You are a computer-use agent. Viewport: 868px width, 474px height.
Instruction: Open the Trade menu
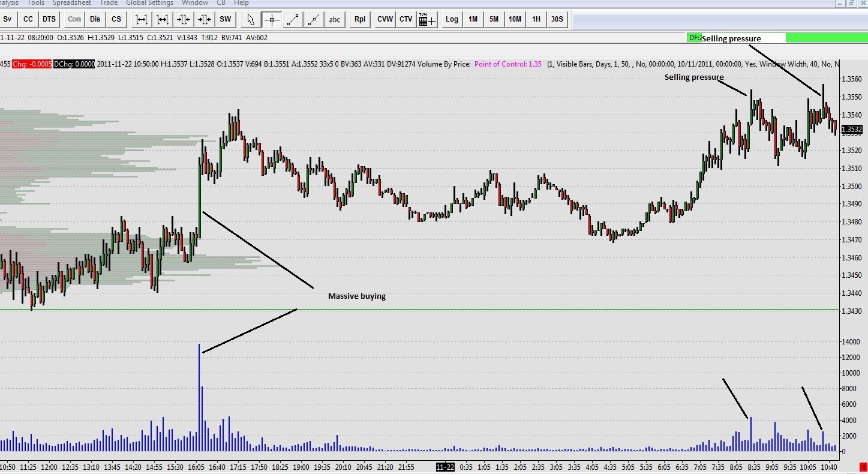tap(109, 3)
